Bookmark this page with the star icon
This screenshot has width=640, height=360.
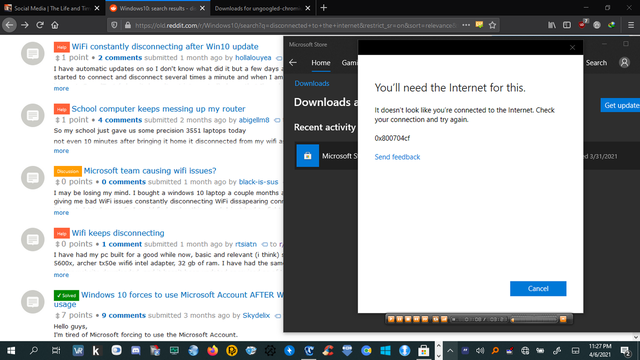tap(492, 25)
